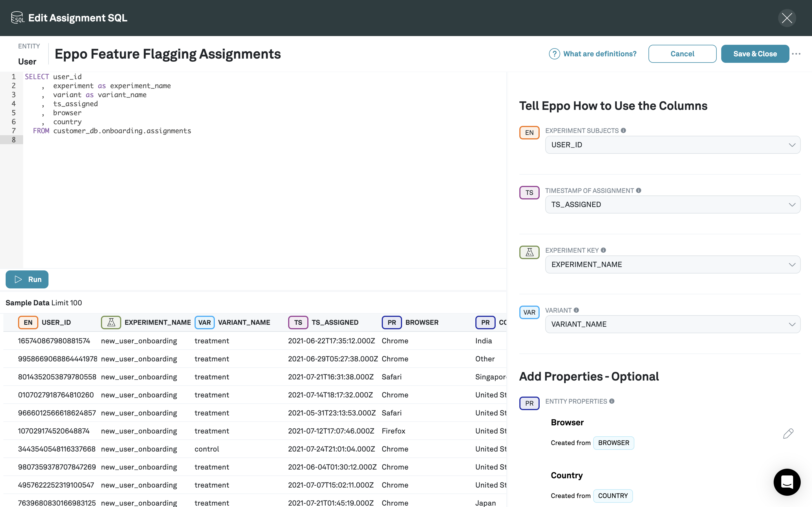Click the green flask Experiment Key icon
The width and height of the screenshot is (812, 507).
coord(529,252)
